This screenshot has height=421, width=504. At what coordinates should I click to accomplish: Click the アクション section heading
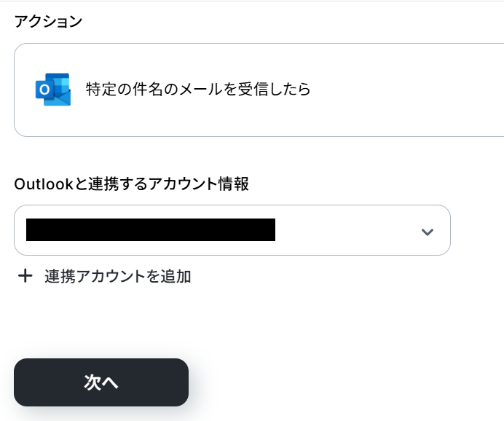pyautogui.click(x=48, y=21)
